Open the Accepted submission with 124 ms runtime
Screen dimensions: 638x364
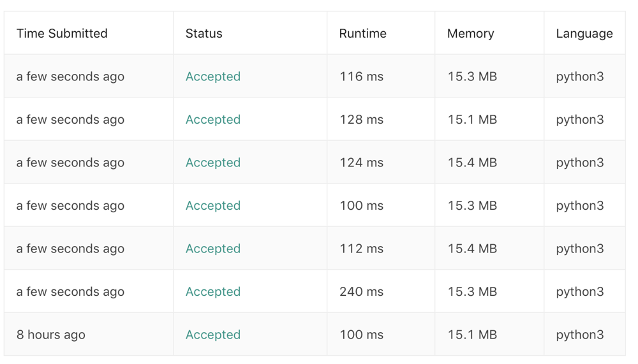click(213, 163)
